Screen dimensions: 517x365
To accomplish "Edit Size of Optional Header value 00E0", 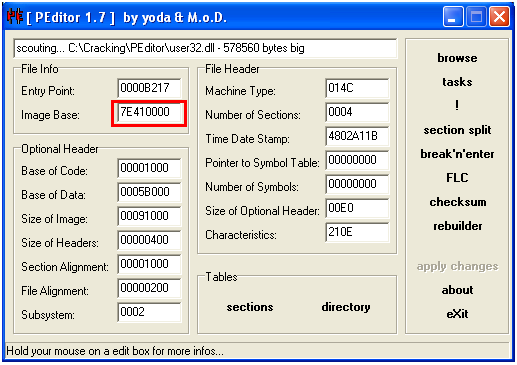I will [x=357, y=208].
